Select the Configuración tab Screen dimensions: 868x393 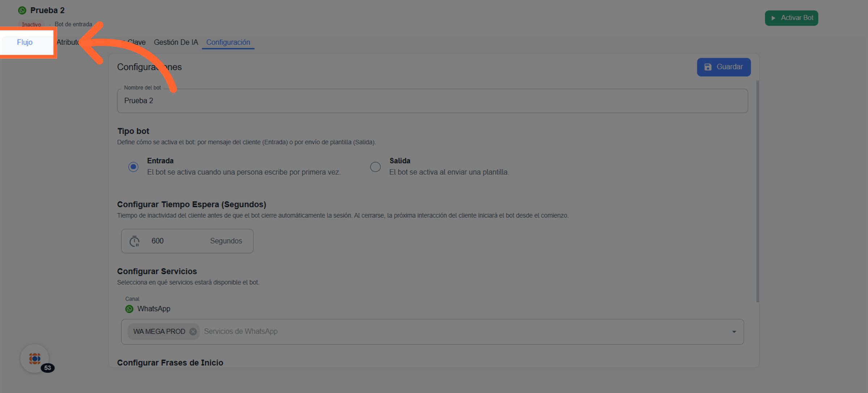tap(228, 42)
